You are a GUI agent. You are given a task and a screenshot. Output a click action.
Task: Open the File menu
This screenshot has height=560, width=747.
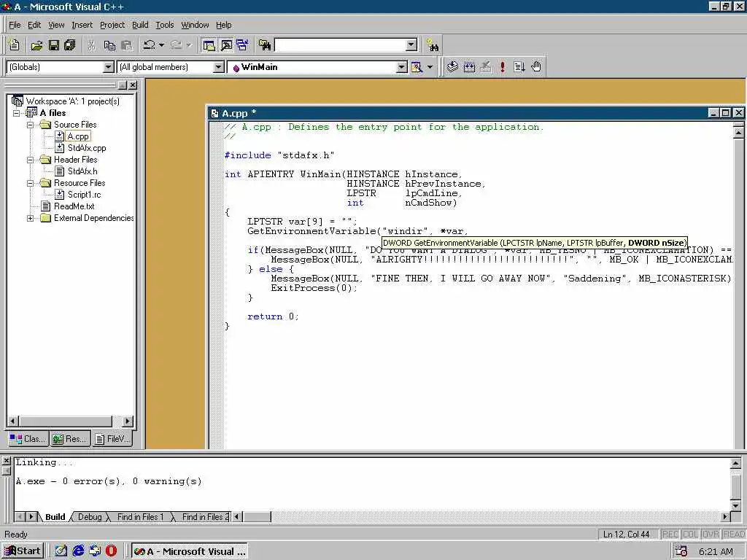pos(15,25)
